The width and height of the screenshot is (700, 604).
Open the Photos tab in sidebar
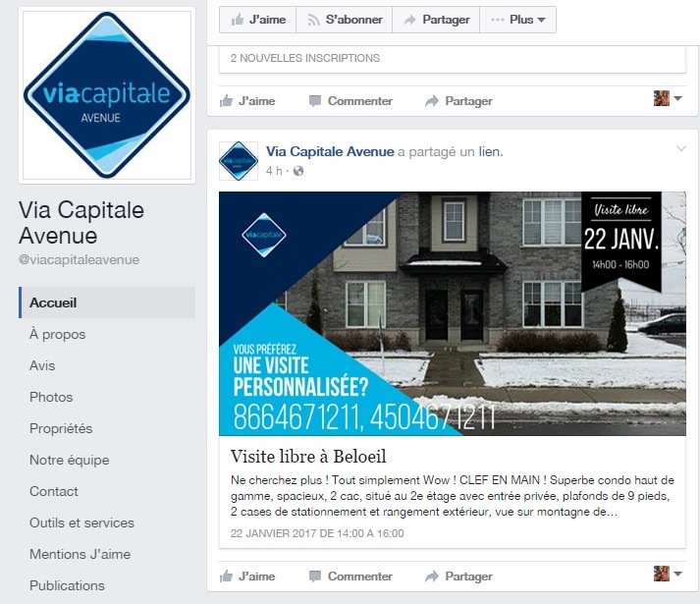(51, 397)
